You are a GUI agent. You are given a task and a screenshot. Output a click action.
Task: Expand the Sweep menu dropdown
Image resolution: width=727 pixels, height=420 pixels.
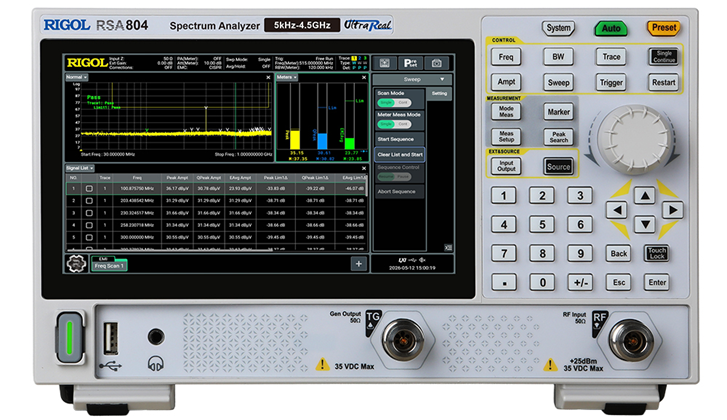(412, 79)
